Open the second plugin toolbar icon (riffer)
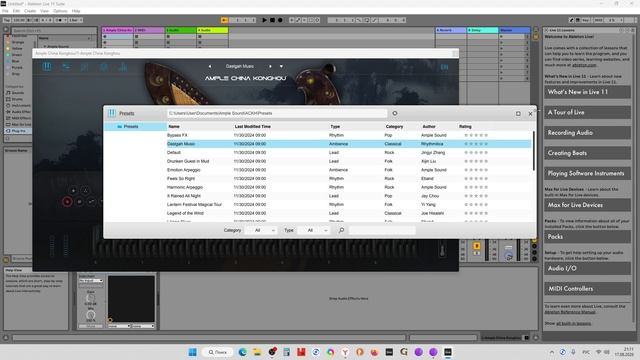 [66, 67]
